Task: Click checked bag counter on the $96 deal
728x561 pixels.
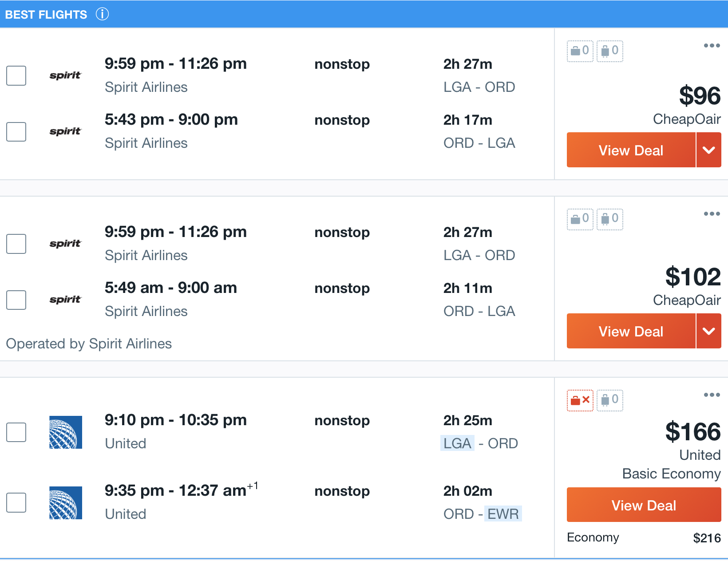Action: 609,51
